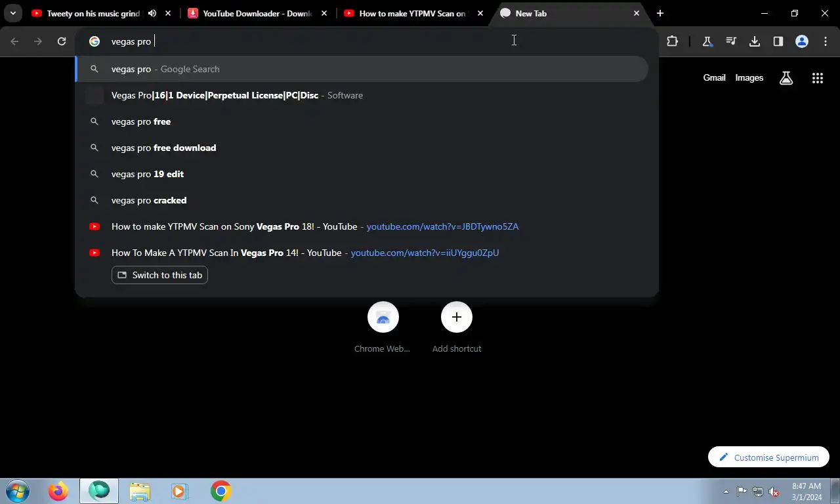This screenshot has width=840, height=504.
Task: Select 'vegas pro - Google Search' suggestion
Action: [x=362, y=69]
